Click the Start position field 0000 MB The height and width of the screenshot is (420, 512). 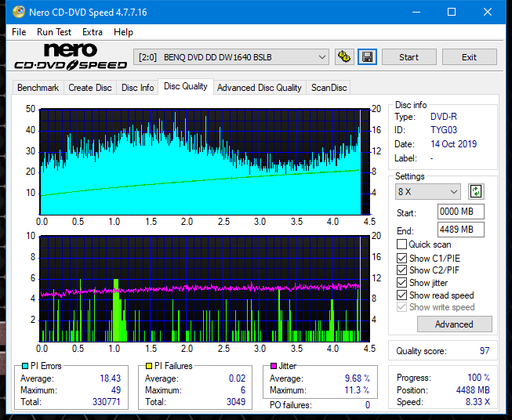tap(461, 212)
